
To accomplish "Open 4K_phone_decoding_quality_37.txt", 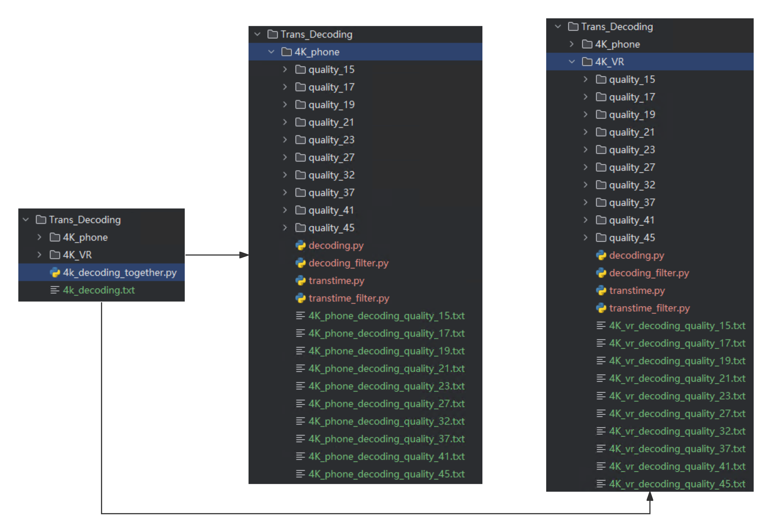I will 387,439.
